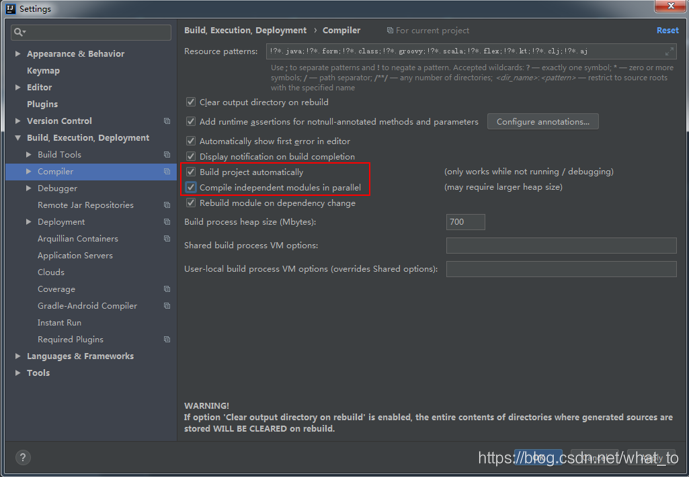Collapse Build, Execution, Deployment section
Screen dimensions: 689x477
18,138
